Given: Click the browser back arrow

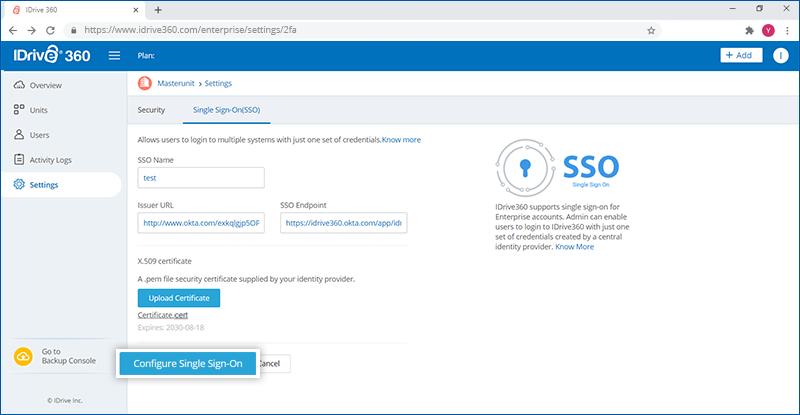Looking at the screenshot, I should click(x=13, y=30).
